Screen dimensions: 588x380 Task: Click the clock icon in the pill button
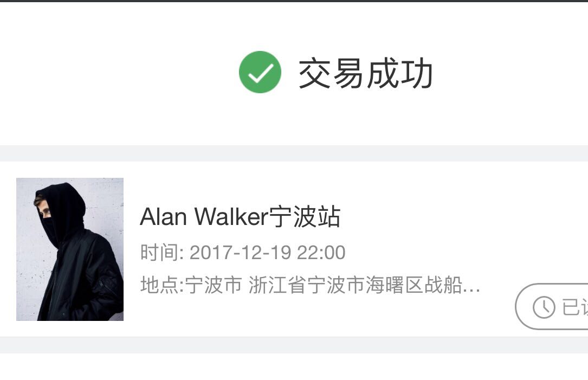(x=544, y=307)
